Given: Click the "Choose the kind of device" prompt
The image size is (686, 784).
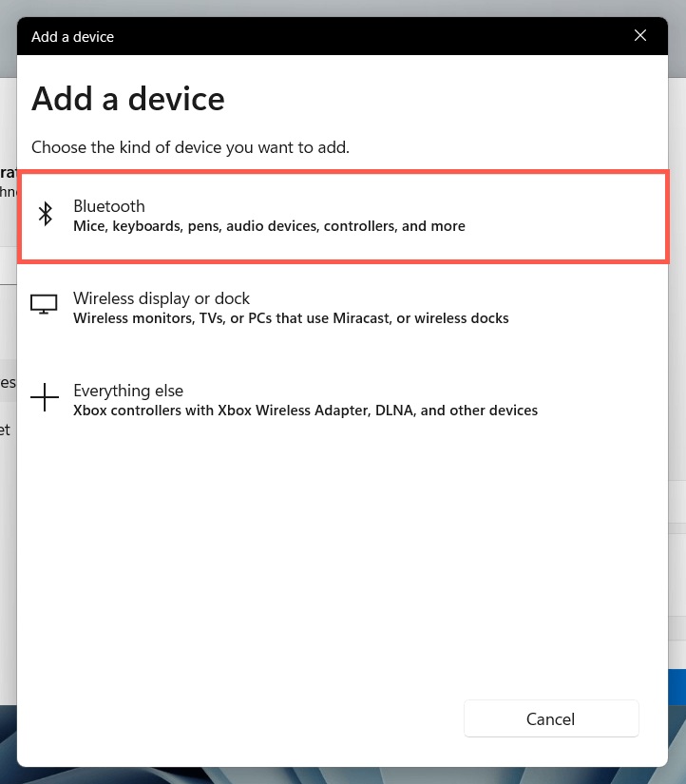Looking at the screenshot, I should 190,147.
